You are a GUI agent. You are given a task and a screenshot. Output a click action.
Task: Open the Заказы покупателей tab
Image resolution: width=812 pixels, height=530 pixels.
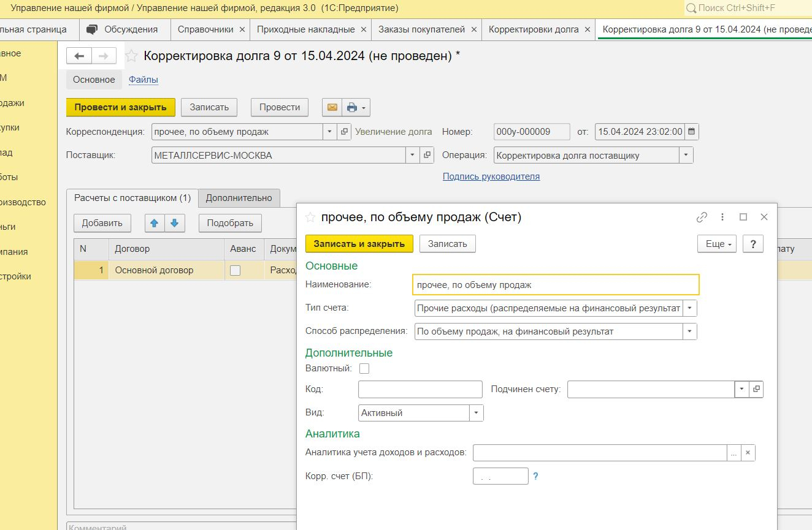click(x=421, y=29)
